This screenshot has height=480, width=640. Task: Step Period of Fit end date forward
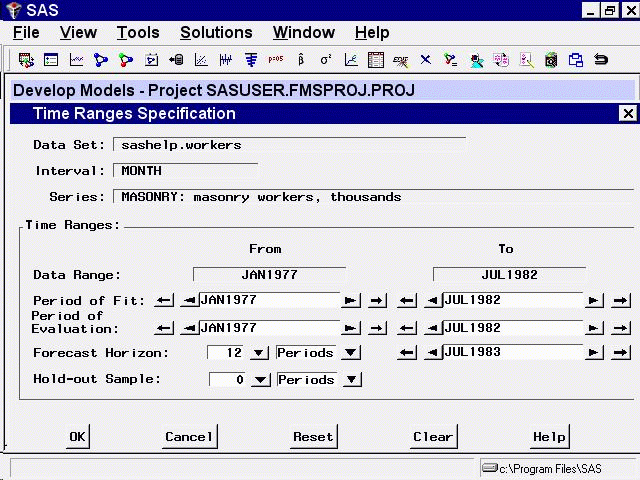pyautogui.click(x=595, y=300)
